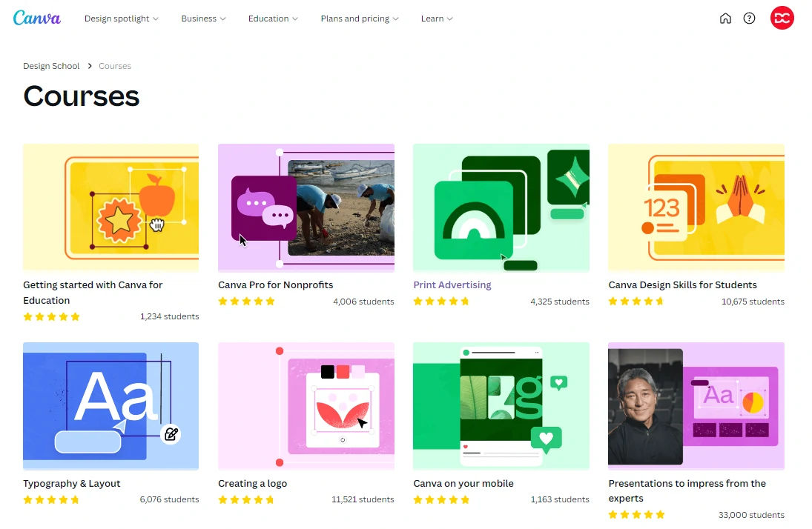Click the Creating a logo title
The height and width of the screenshot is (529, 812).
pos(252,484)
